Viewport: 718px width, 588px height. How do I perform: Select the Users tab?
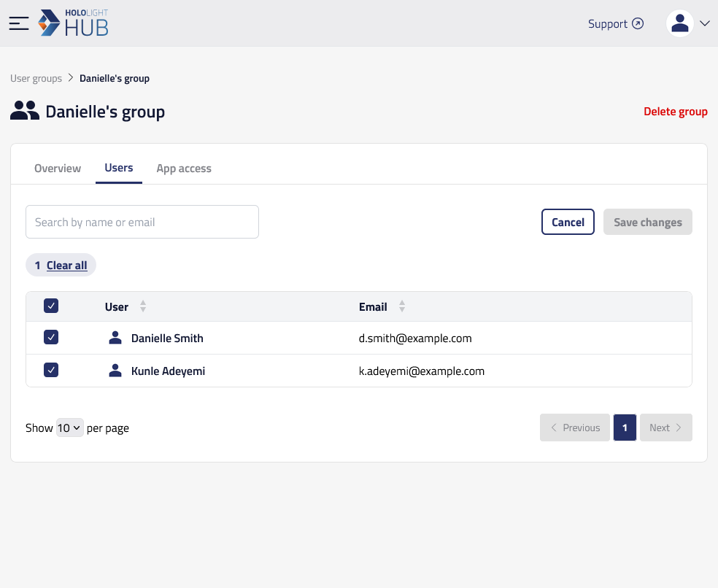pyautogui.click(x=119, y=168)
